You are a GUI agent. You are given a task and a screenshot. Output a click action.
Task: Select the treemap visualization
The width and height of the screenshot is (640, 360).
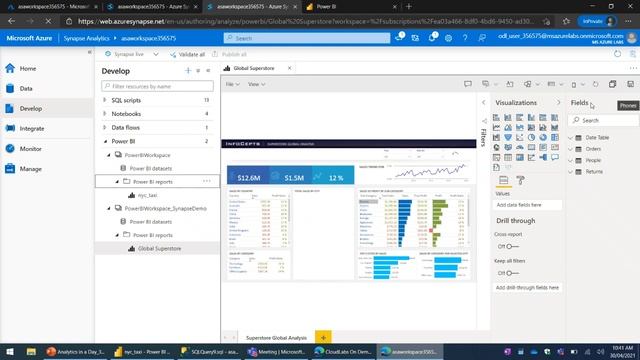coord(555,138)
